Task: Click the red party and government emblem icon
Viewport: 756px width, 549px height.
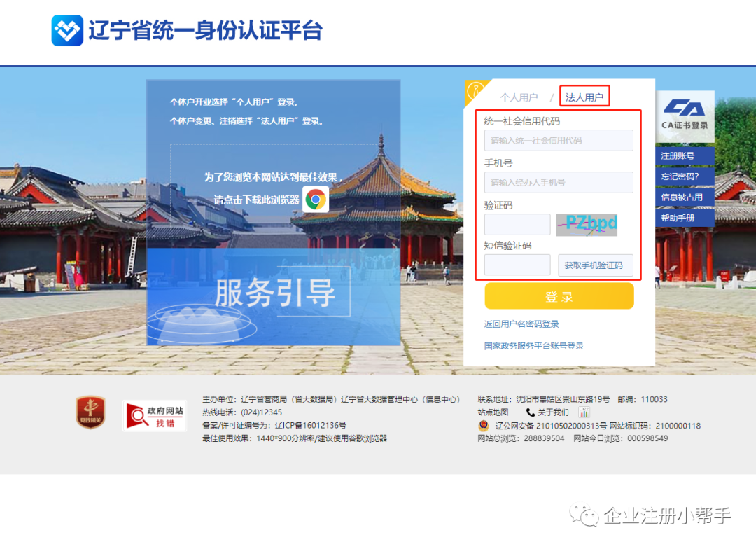Action: click(90, 413)
